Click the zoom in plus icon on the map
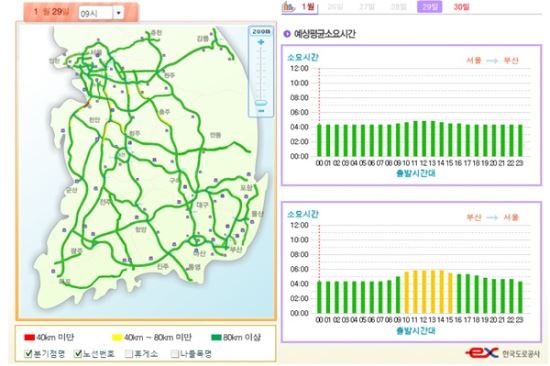This screenshot has width=550, height=366. click(261, 42)
